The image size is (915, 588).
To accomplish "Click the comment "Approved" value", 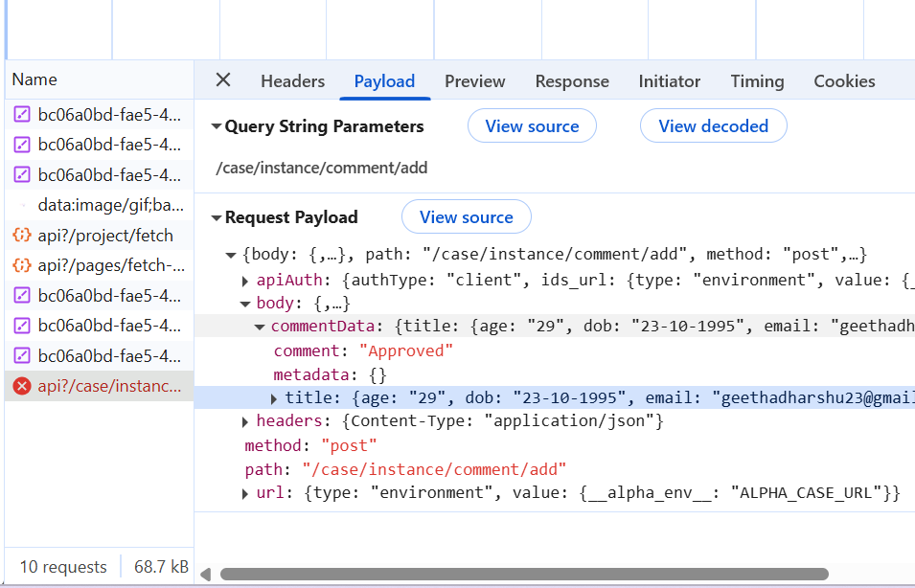I will click(x=406, y=351).
